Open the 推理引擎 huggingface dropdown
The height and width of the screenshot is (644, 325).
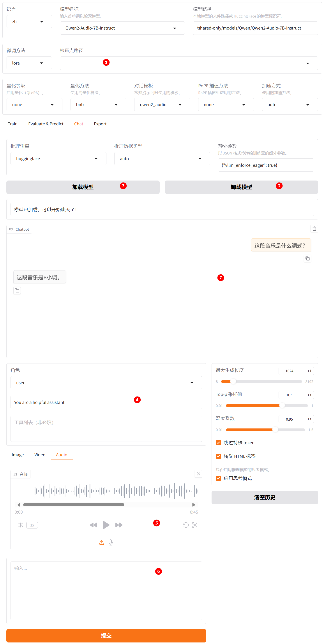[58, 158]
